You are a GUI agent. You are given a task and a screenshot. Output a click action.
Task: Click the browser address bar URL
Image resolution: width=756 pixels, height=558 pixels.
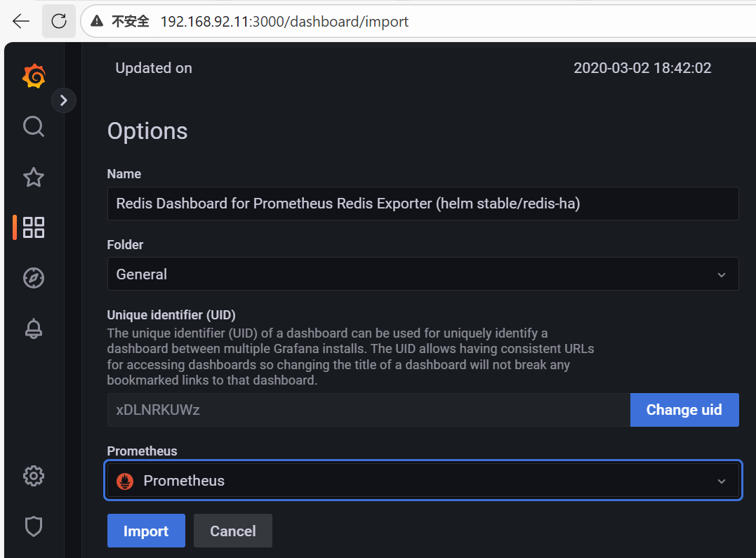click(284, 22)
